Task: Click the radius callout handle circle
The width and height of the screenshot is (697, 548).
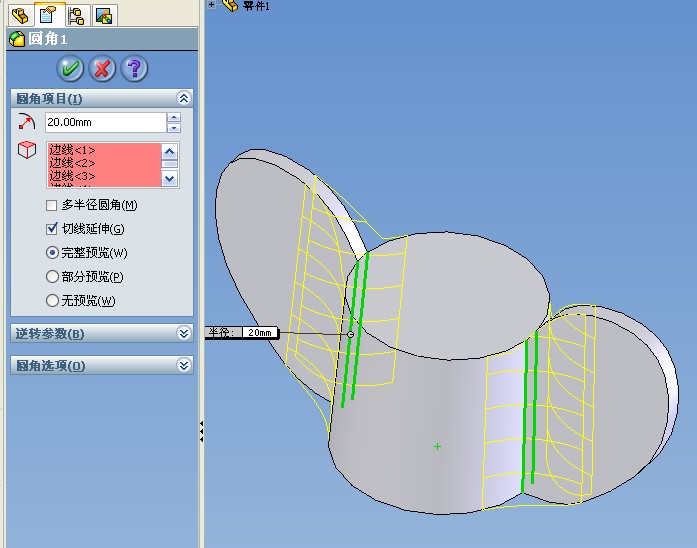Action: (350, 334)
